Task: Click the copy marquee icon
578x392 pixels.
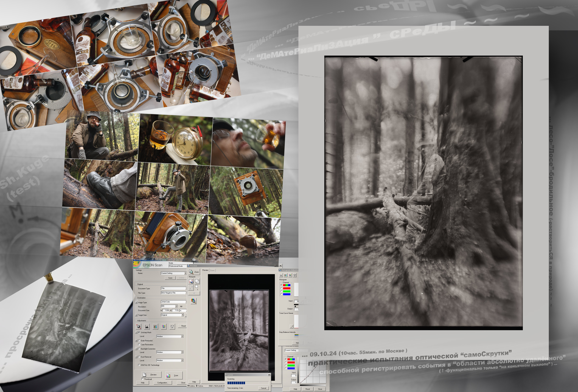Action: (197, 281)
